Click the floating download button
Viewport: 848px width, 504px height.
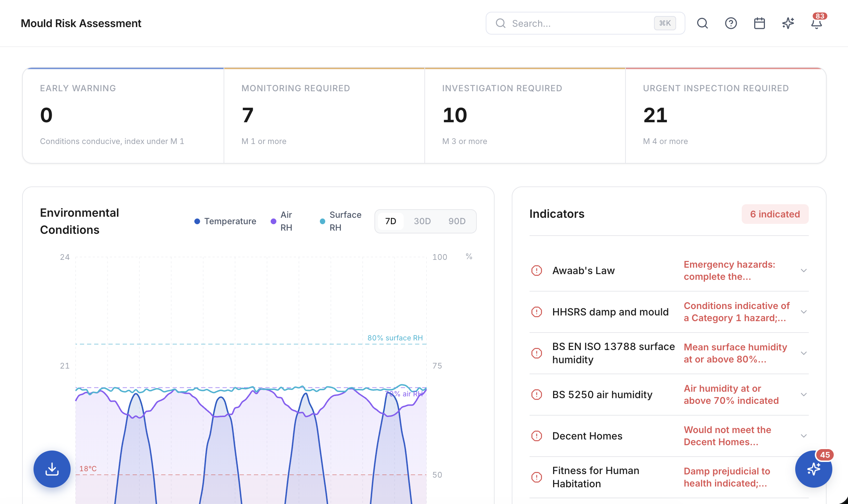pos(52,469)
